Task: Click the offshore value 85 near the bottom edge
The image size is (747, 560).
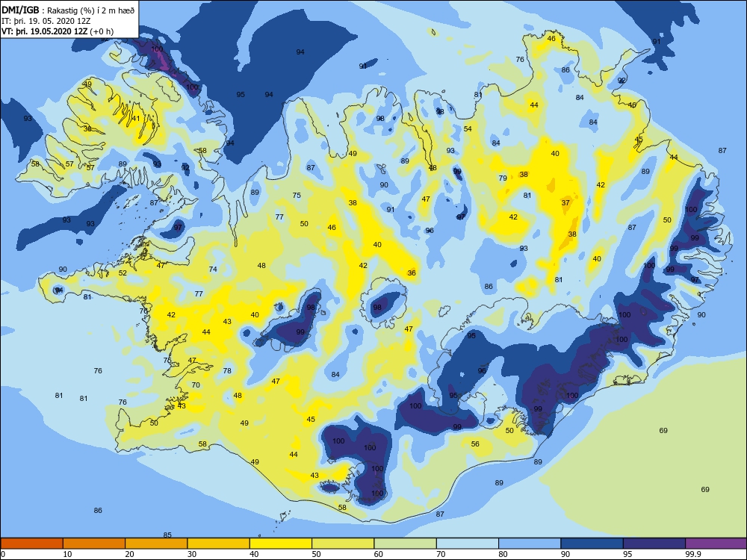Action: pyautogui.click(x=167, y=535)
